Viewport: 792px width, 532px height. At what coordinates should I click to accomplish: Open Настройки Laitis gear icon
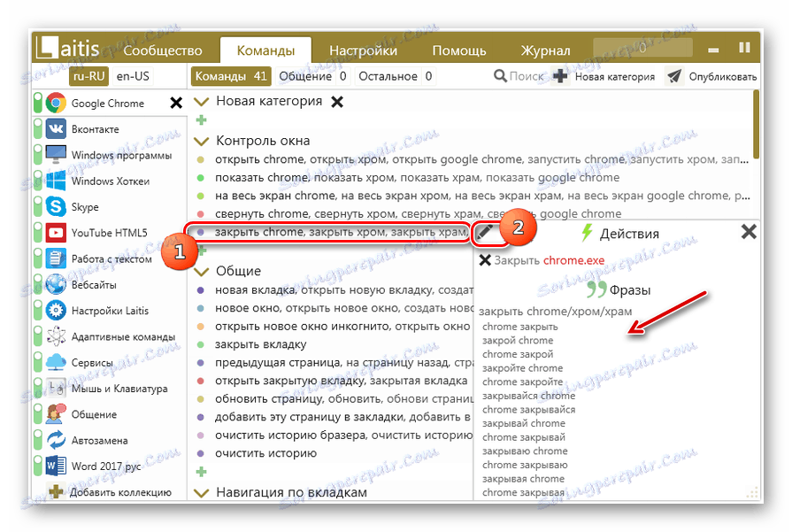pos(56,310)
